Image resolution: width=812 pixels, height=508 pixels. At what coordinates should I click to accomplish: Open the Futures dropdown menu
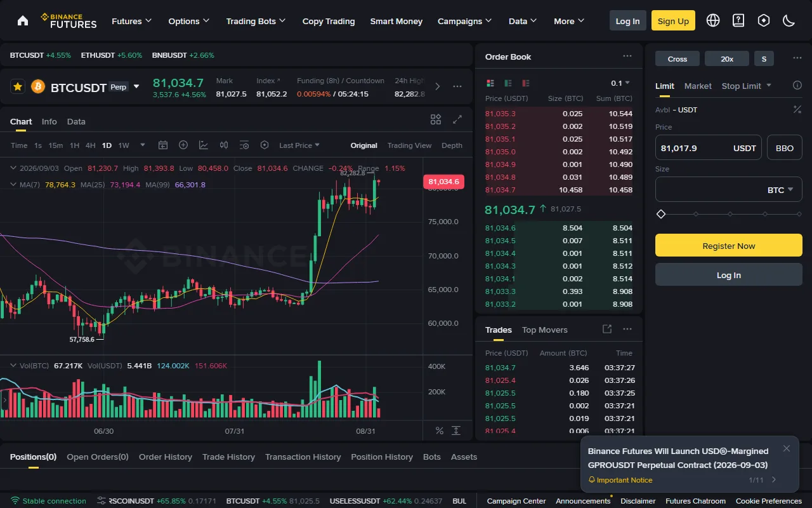tap(132, 21)
